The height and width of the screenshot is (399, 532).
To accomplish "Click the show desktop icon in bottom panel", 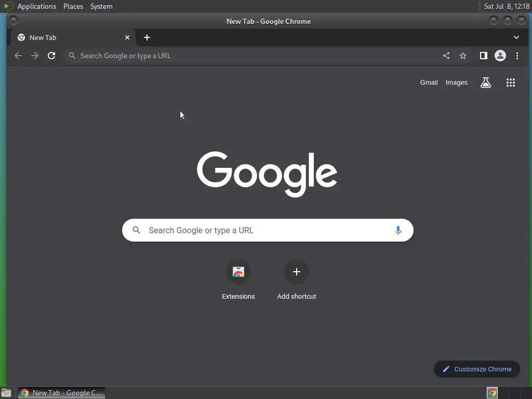I will click(x=6, y=393).
